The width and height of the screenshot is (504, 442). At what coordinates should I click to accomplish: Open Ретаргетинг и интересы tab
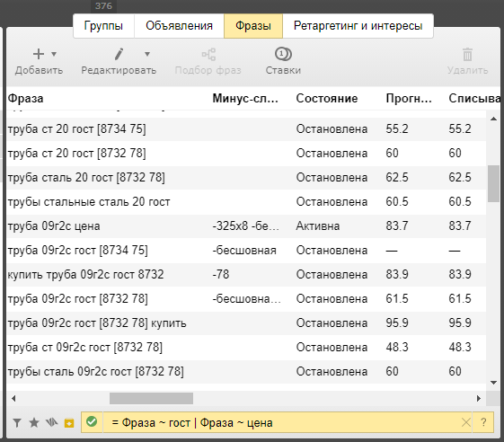point(358,26)
